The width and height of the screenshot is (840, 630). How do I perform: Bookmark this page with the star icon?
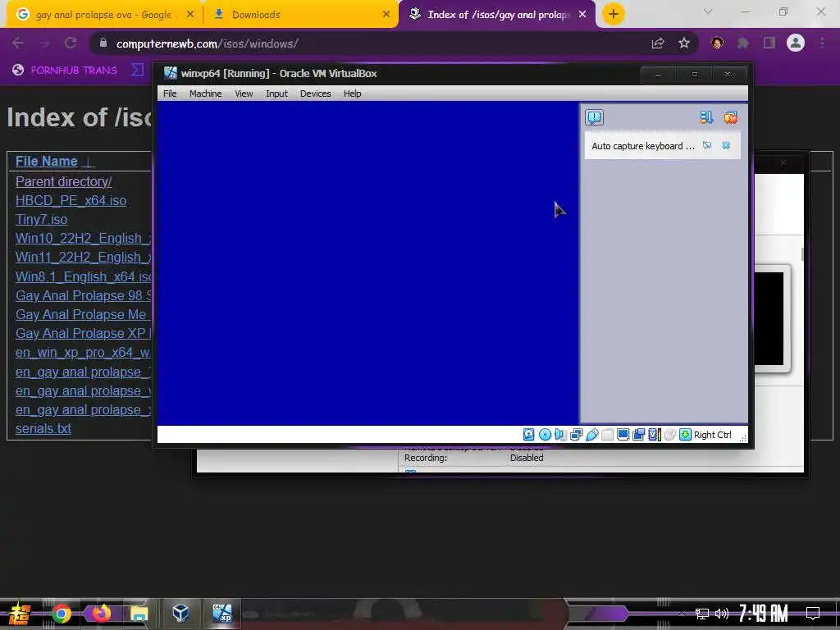pos(684,43)
